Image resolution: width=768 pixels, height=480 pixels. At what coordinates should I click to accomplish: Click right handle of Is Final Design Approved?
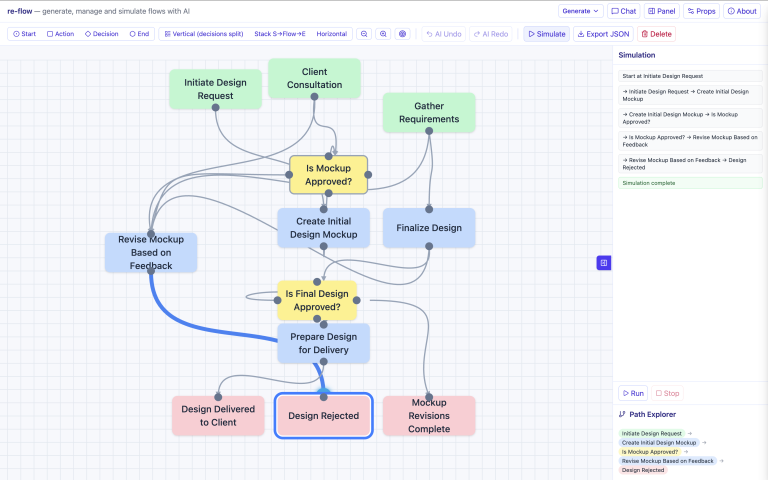tap(357, 300)
